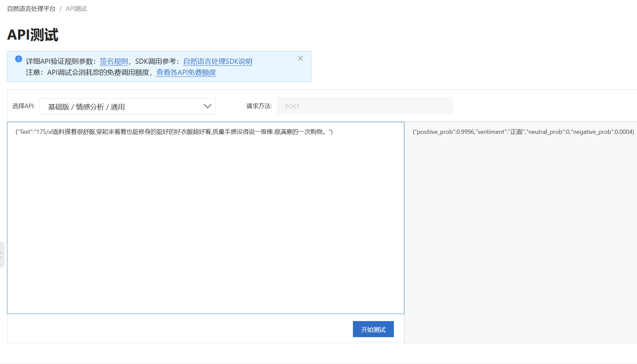The width and height of the screenshot is (637, 364).
Task: Click the 请求方法 label
Action: point(259,106)
